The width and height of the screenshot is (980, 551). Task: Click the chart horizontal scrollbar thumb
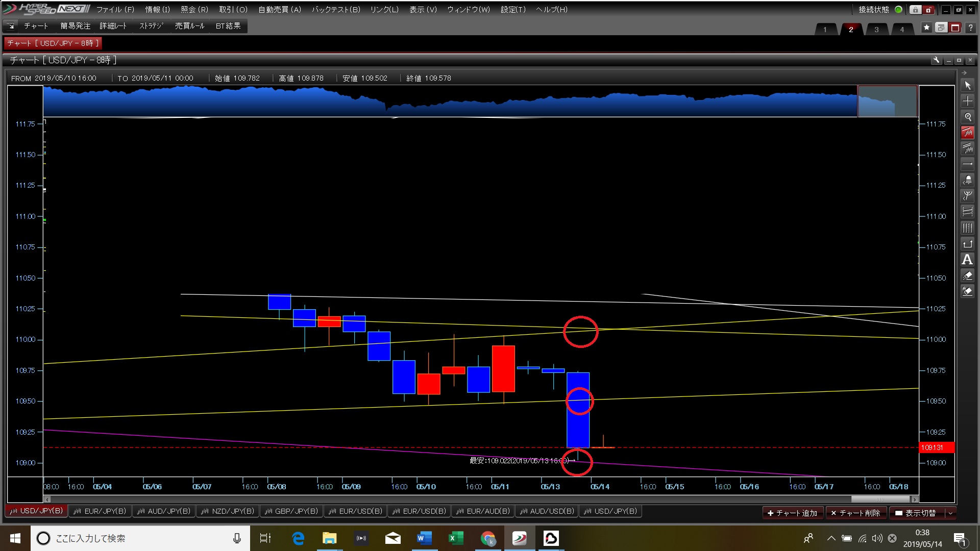pyautogui.click(x=880, y=499)
